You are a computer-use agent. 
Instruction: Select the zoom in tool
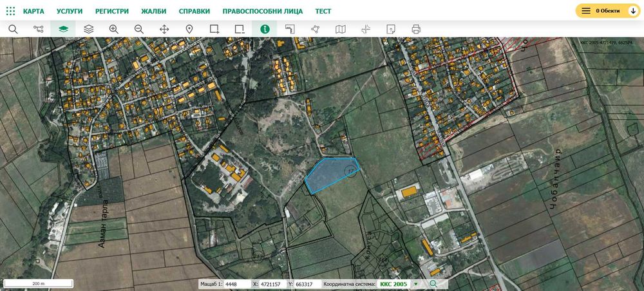point(114,29)
